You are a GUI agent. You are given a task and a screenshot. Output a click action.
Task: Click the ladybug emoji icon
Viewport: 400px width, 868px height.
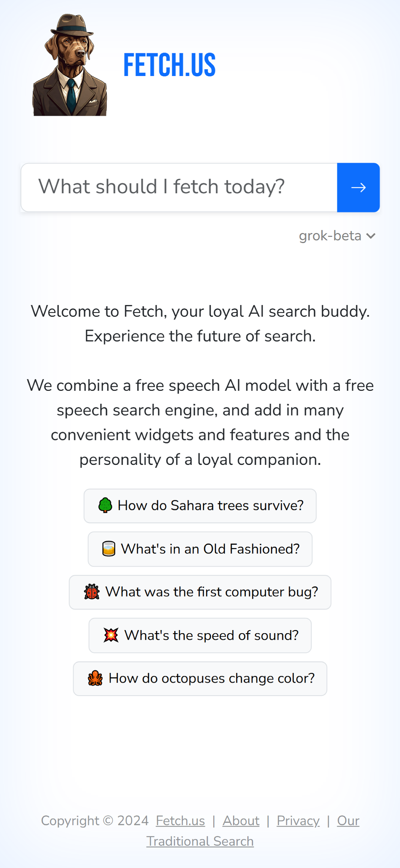coord(92,592)
